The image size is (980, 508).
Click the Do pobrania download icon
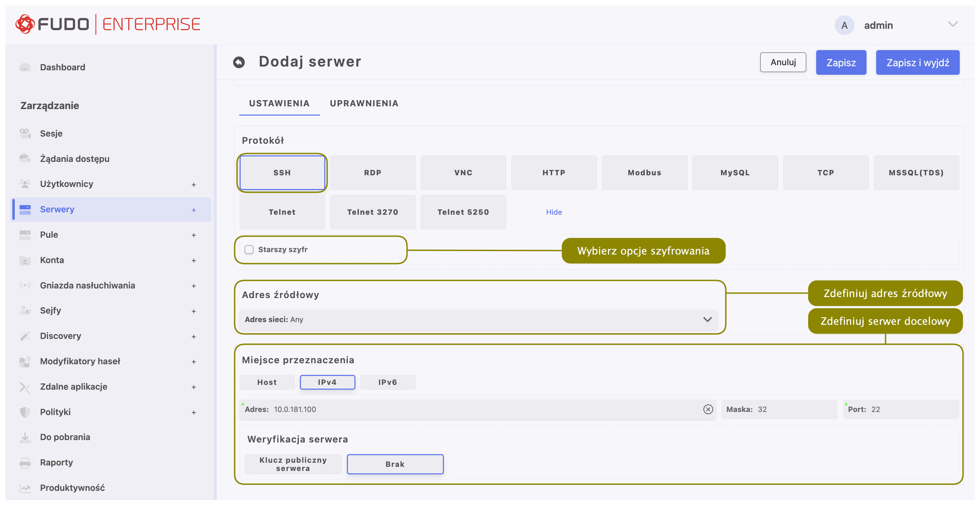(25, 437)
